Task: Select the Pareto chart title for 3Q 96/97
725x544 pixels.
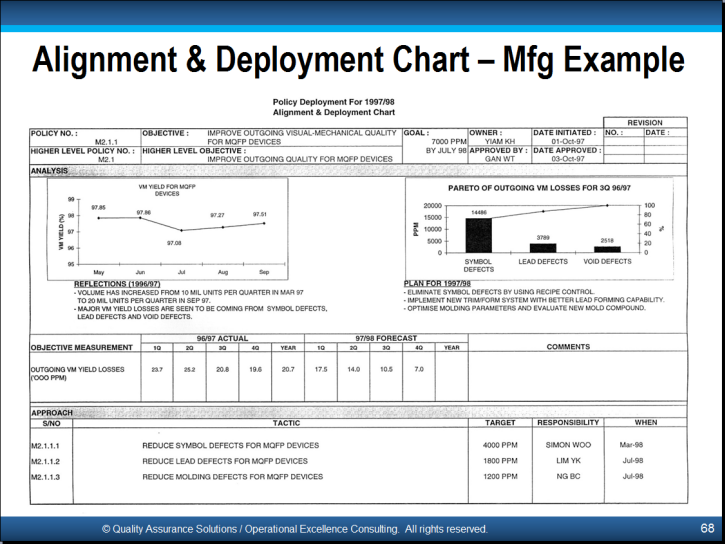Action: coord(539,188)
